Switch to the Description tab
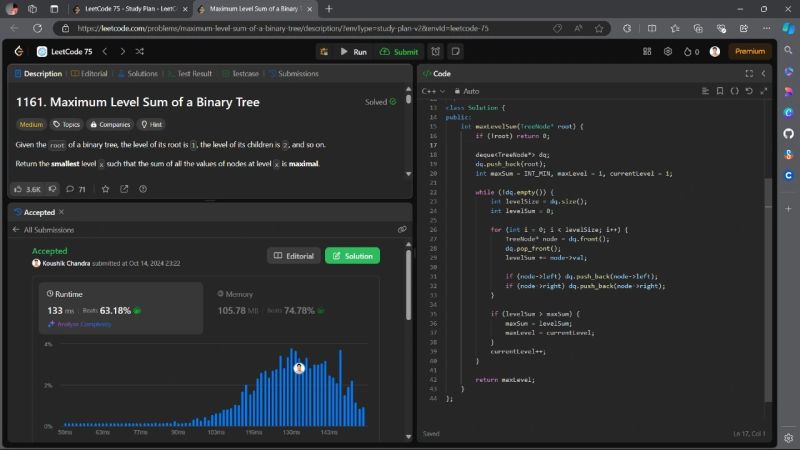 point(38,73)
